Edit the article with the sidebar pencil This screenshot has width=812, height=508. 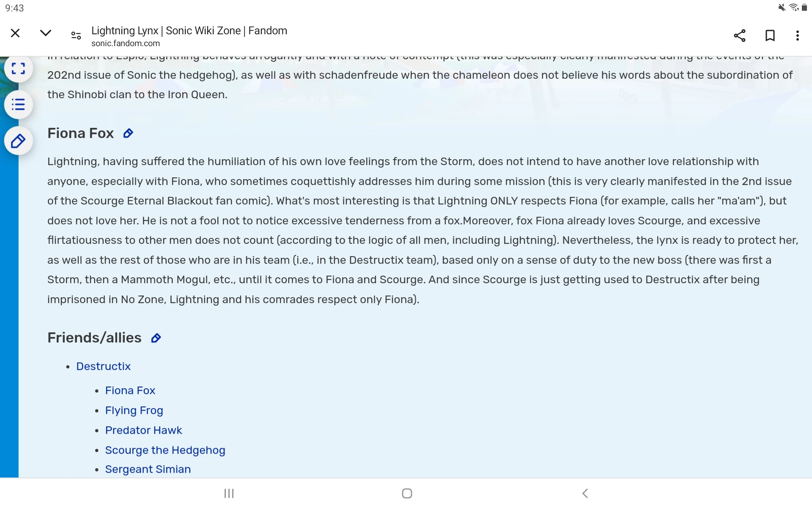tap(18, 141)
